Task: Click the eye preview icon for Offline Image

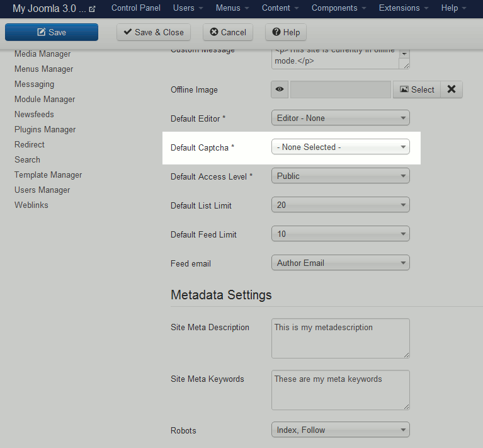Action: [x=280, y=89]
